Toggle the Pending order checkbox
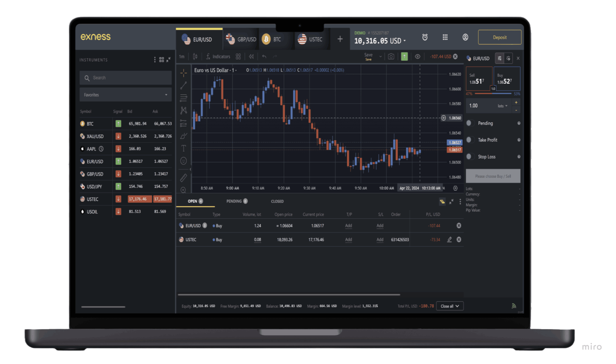The height and width of the screenshot is (364, 616). click(470, 123)
